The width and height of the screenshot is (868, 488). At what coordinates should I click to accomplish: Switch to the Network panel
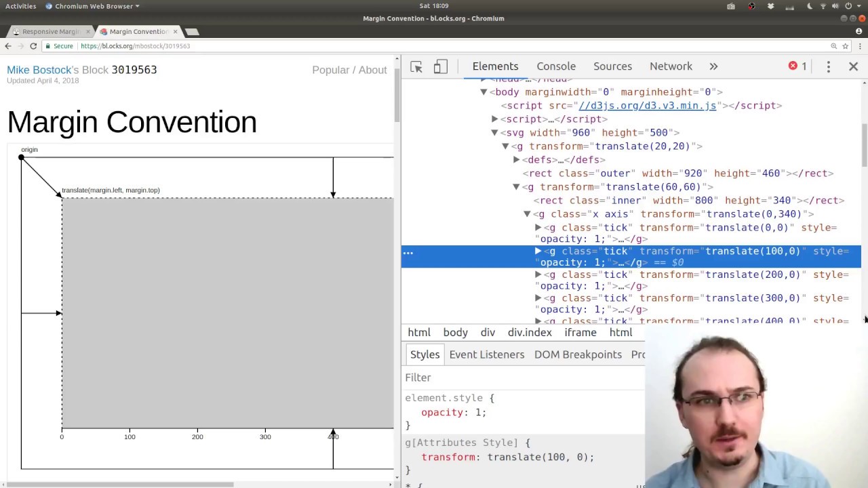point(671,66)
